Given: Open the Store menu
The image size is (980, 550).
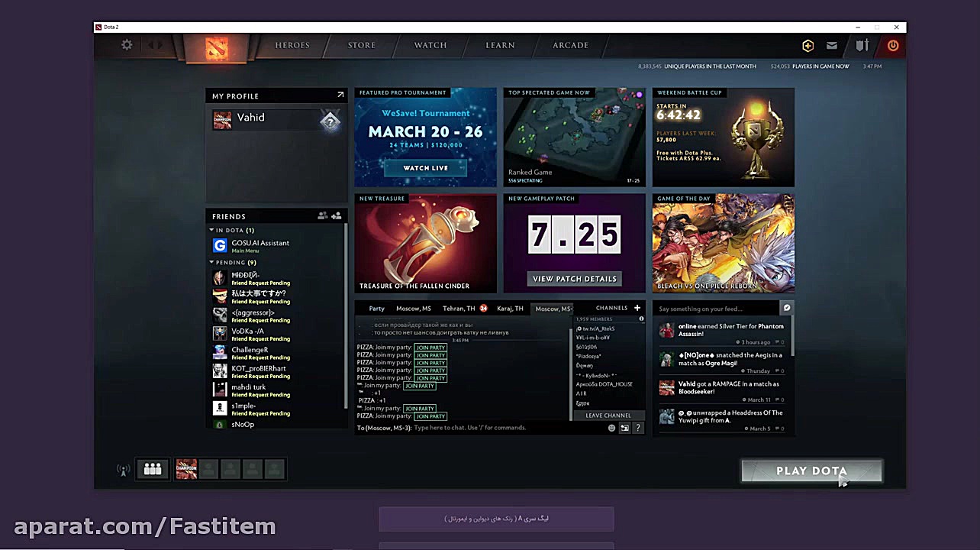Looking at the screenshot, I should point(362,45).
